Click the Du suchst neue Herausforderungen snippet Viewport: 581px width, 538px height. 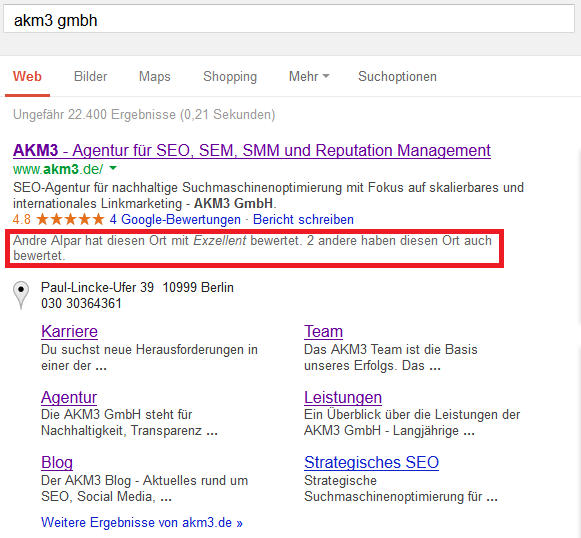(149, 358)
